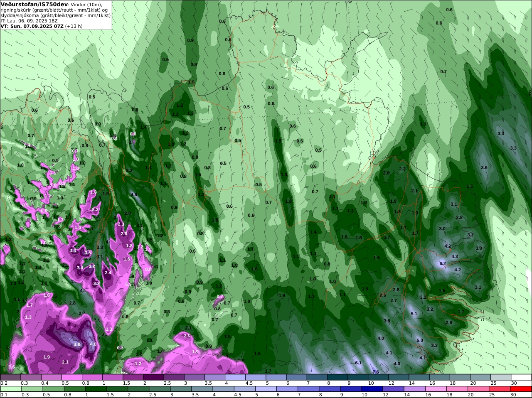The height and width of the screenshot is (398, 532).
Task: Select the 6.1 precipitation value on the map
Action: pyautogui.click(x=358, y=363)
